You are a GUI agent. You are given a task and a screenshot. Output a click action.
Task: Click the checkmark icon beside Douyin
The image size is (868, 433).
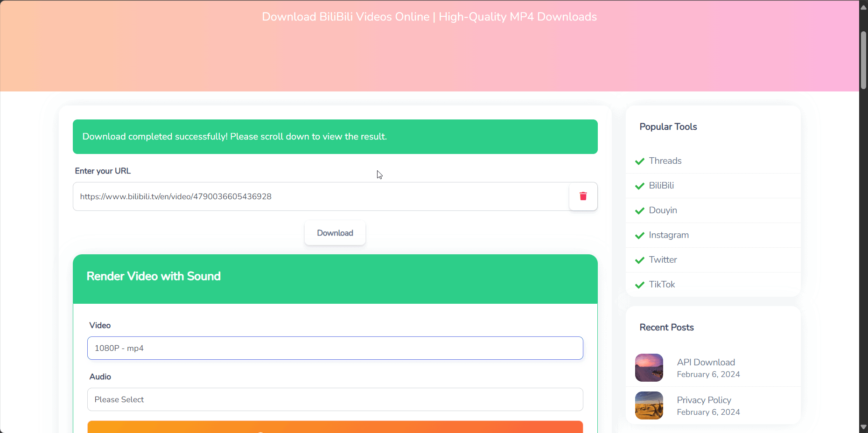[639, 211]
